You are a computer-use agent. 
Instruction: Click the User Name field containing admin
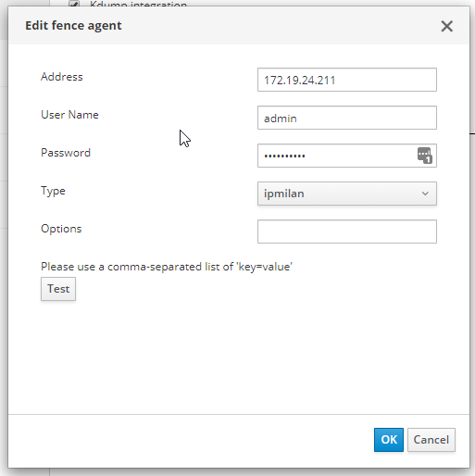click(x=347, y=118)
